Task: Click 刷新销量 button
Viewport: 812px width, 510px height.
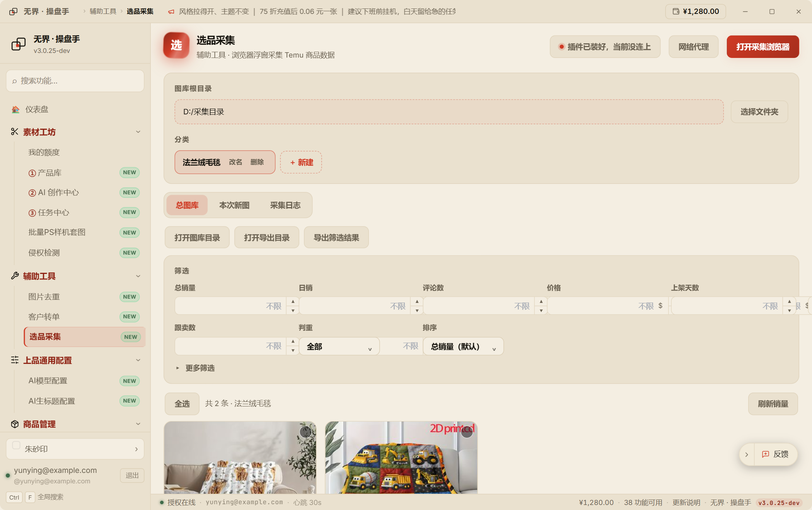Action: coord(773,404)
